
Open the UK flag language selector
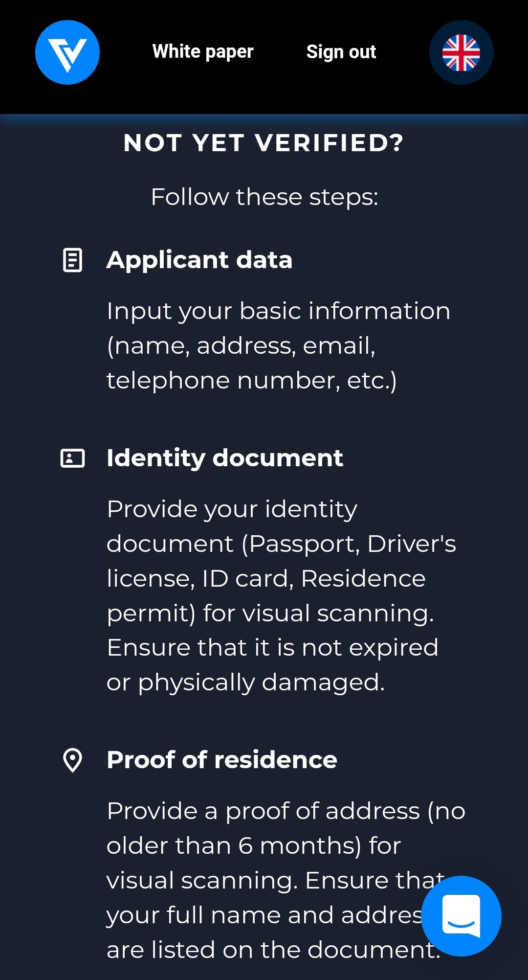tap(461, 52)
